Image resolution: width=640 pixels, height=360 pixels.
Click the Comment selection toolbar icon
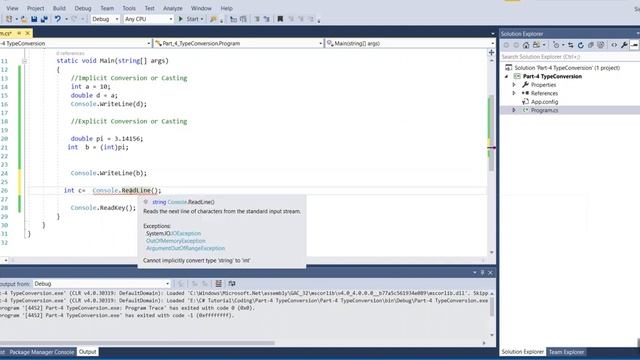257,19
